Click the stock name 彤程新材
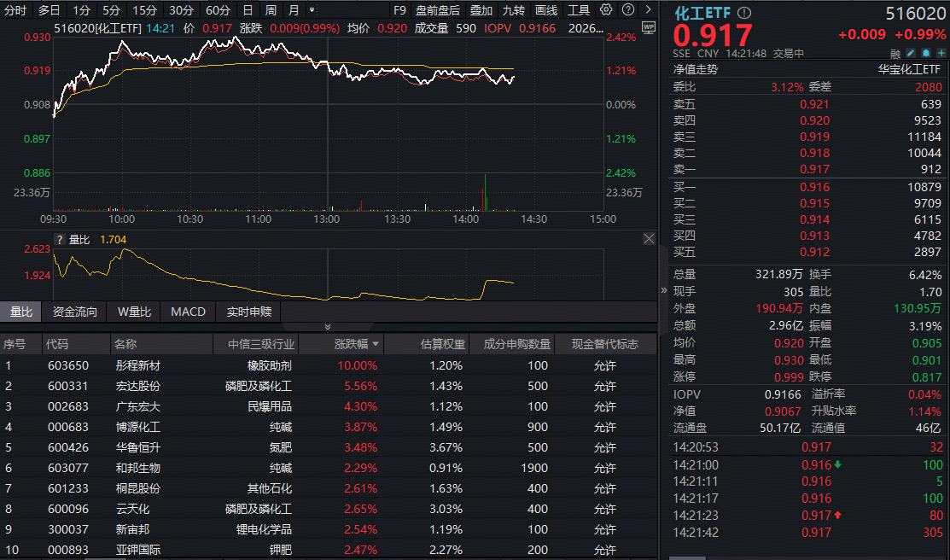Image resolution: width=950 pixels, height=560 pixels. point(137,366)
